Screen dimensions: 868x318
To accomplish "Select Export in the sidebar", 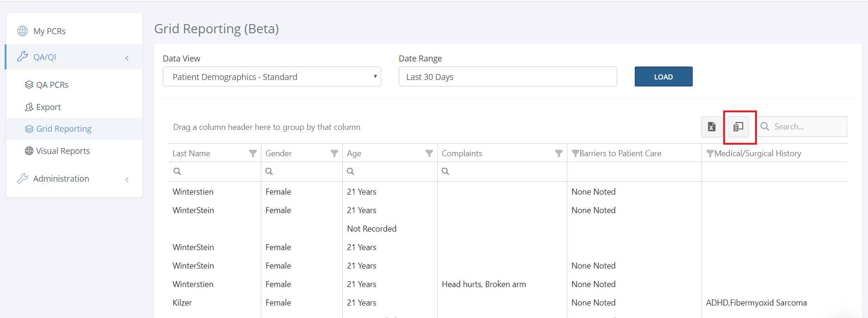I will click(48, 107).
